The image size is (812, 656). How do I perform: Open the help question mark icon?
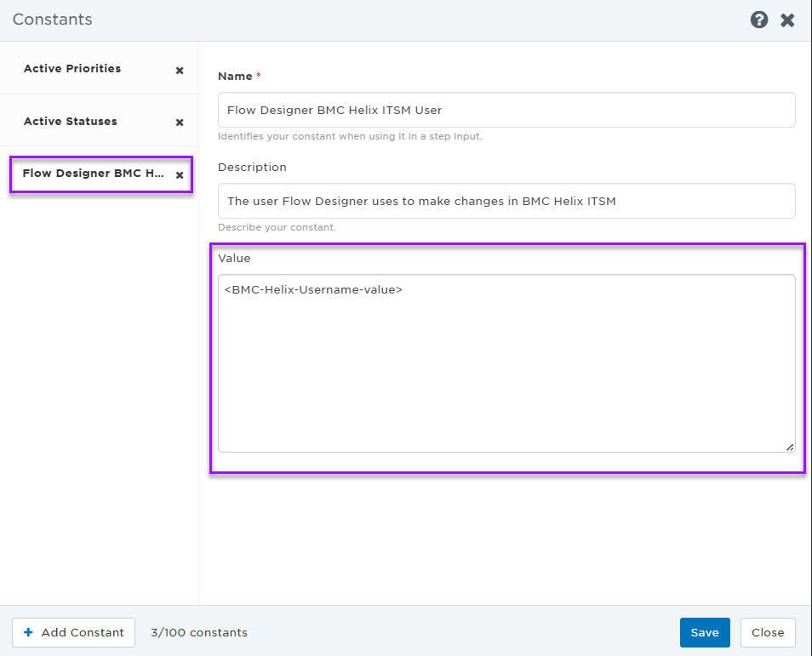[758, 20]
